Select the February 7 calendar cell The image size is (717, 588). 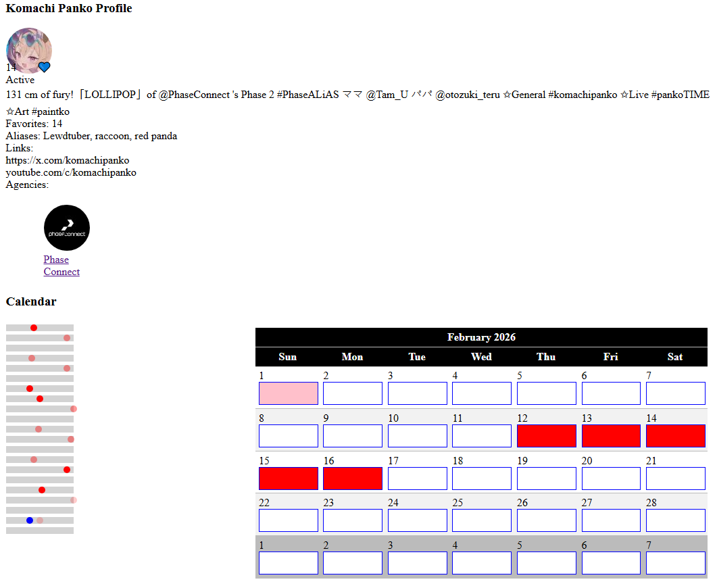click(x=675, y=393)
